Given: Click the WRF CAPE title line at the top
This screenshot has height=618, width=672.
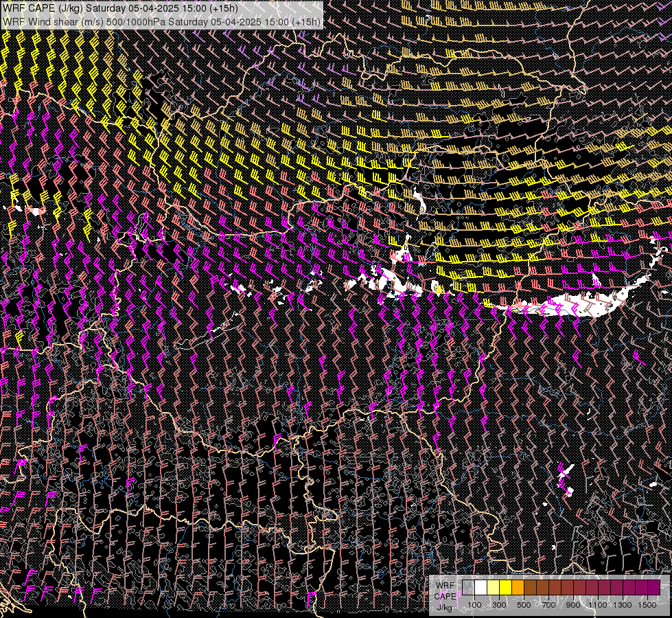Looking at the screenshot, I should (x=120, y=8).
